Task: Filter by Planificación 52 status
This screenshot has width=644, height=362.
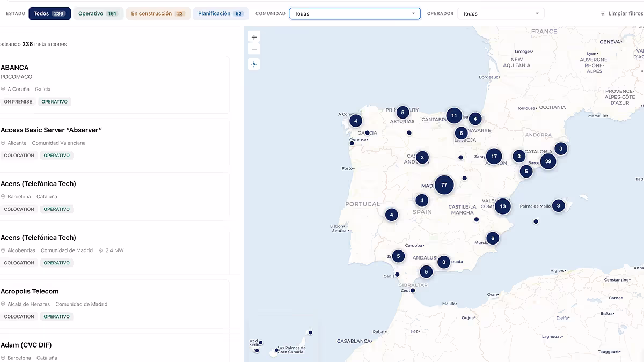Action: pos(221,13)
